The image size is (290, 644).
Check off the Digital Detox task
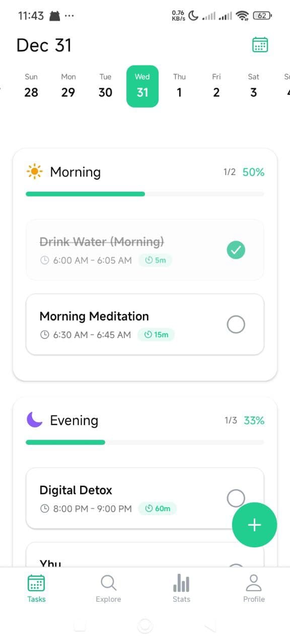click(x=236, y=498)
